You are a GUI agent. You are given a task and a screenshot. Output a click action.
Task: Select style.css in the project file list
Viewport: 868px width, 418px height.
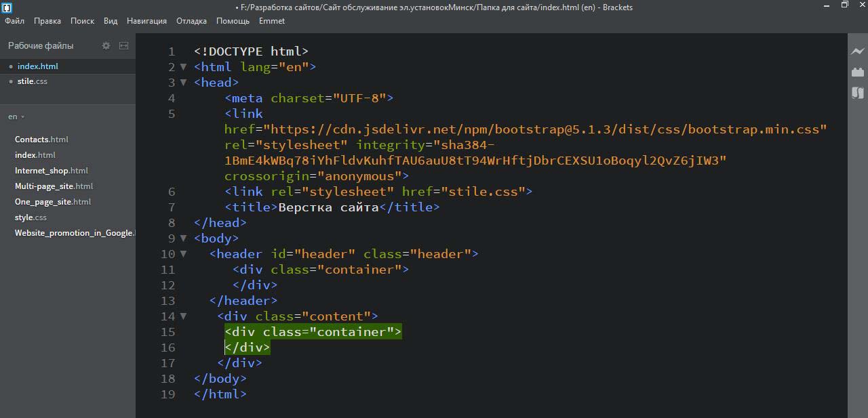[x=31, y=217]
